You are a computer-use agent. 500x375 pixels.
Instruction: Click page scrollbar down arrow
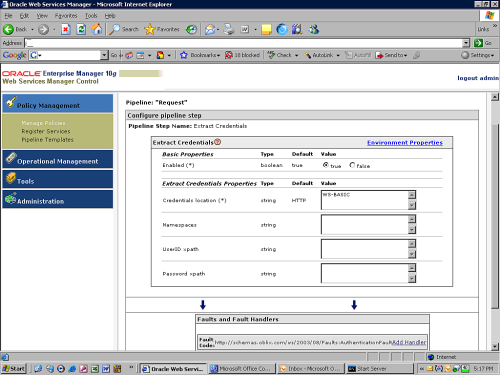495,347
